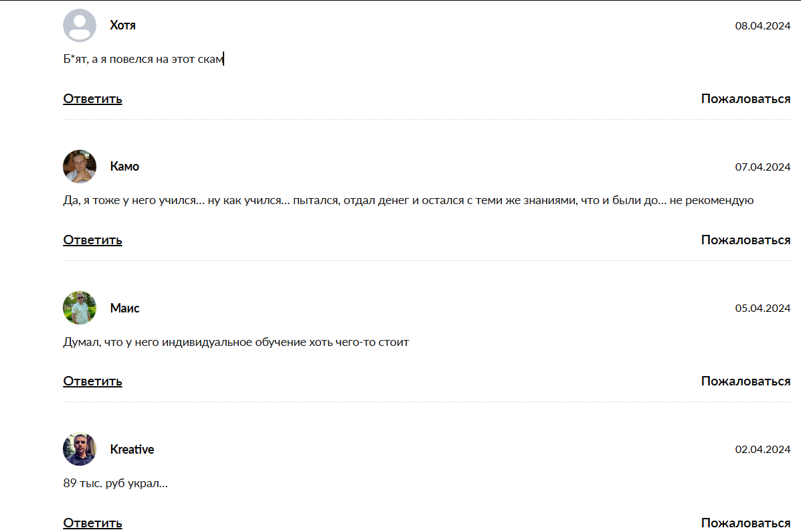Open Маис's profile photo
The image size is (801, 532).
coord(80,308)
